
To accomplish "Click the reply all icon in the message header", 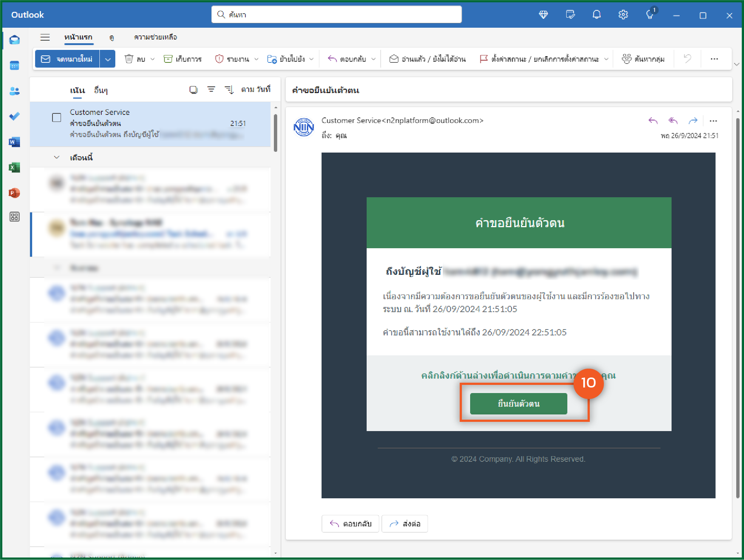I will click(673, 121).
